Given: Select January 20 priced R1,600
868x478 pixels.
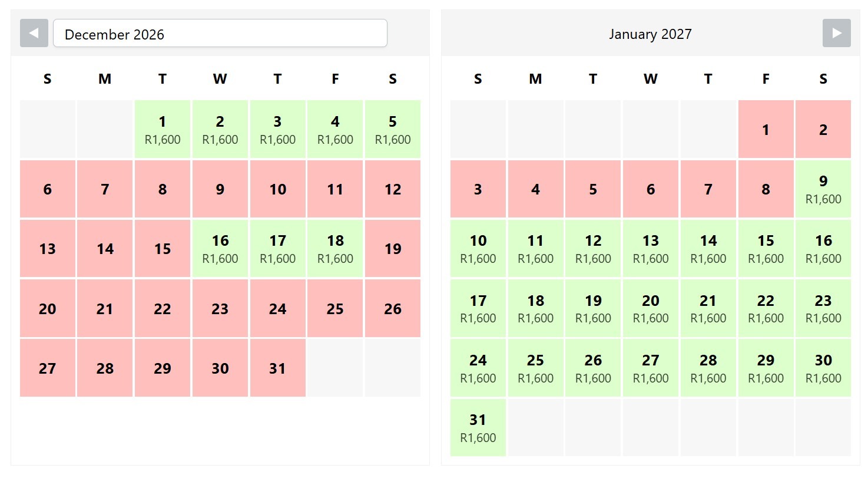Looking at the screenshot, I should pos(651,308).
